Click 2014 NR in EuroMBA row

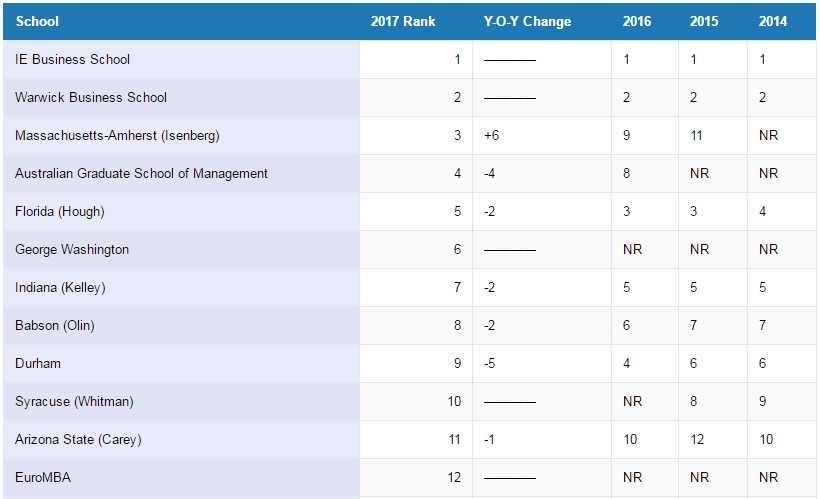click(x=769, y=478)
